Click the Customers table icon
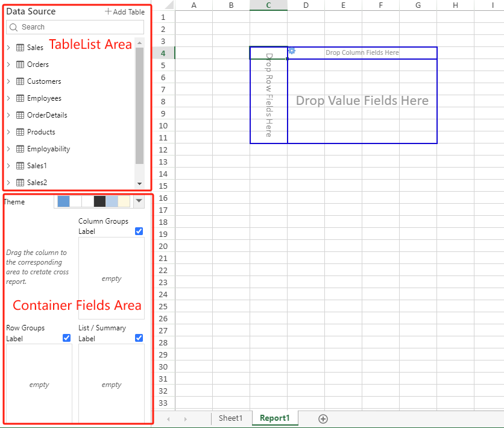504x428 pixels. pos(20,81)
